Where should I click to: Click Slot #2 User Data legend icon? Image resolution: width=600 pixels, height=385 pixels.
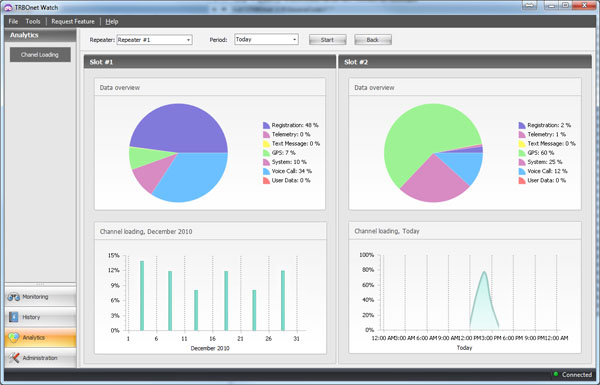pyautogui.click(x=522, y=180)
